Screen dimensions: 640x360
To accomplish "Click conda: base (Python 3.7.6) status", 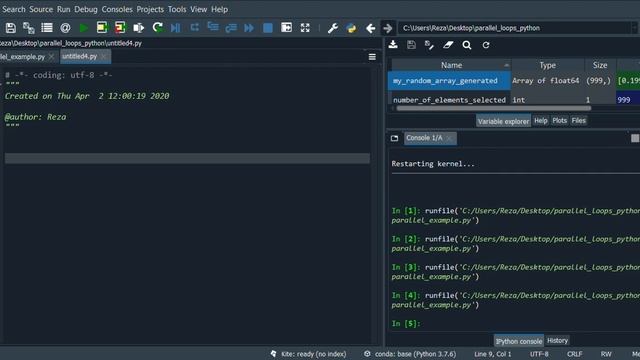I will click(x=409, y=354).
